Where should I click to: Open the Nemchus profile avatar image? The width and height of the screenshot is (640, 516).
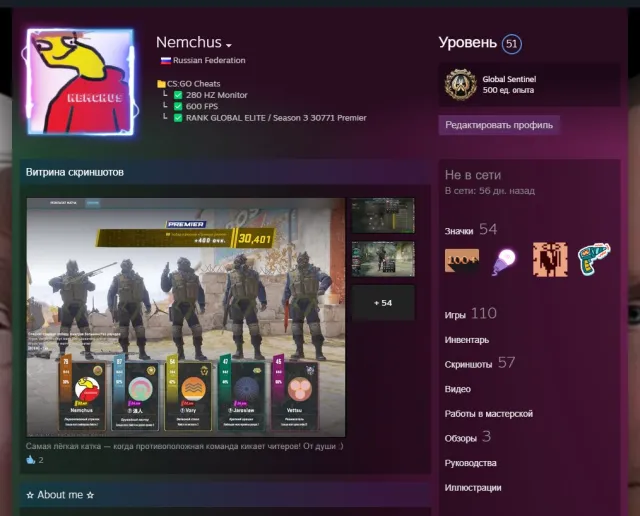tap(80, 82)
